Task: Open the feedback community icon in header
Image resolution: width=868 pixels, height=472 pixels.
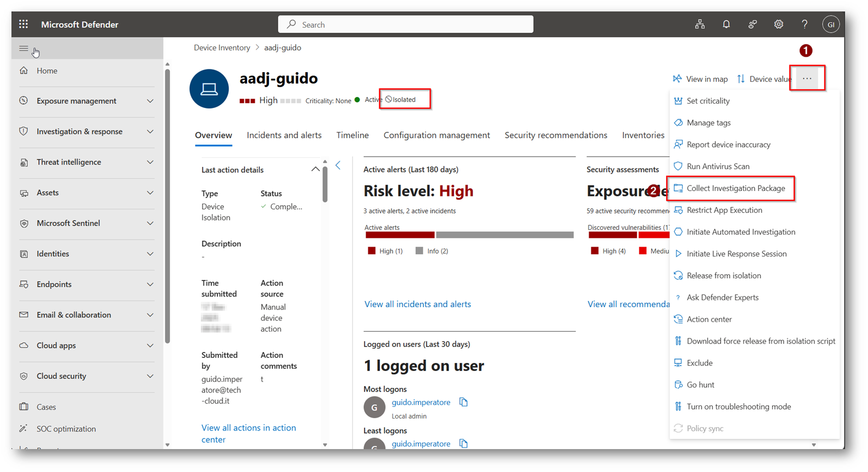Action: click(x=752, y=24)
